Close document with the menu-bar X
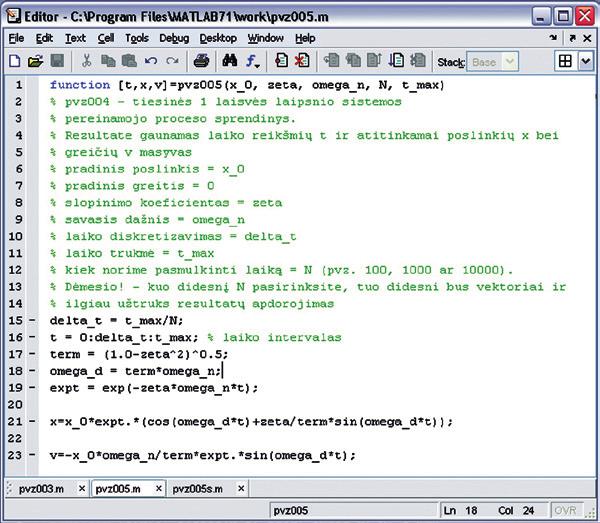 click(x=587, y=38)
